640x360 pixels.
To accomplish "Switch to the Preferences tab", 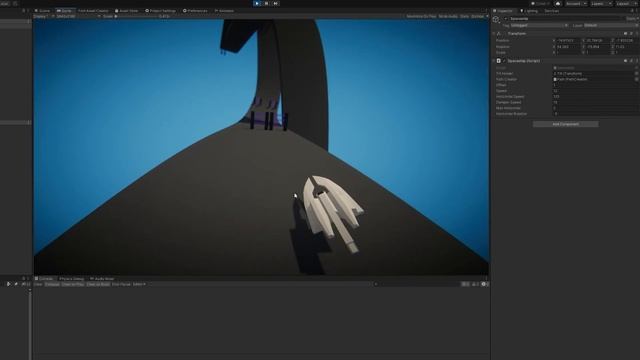I will coord(195,11).
